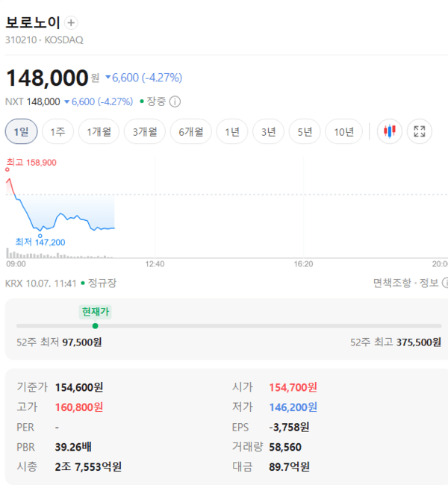Click the 정규장 market status text
448x485 pixels.
102,283
